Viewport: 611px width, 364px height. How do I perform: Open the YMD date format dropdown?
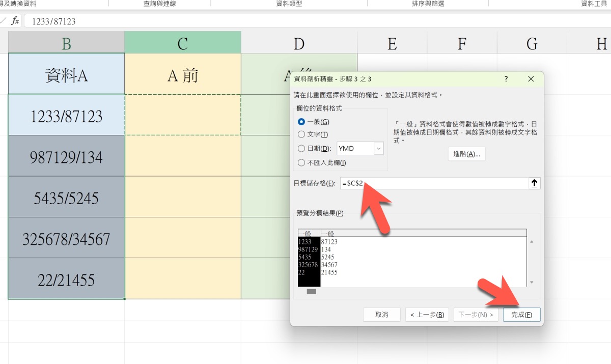[378, 149]
